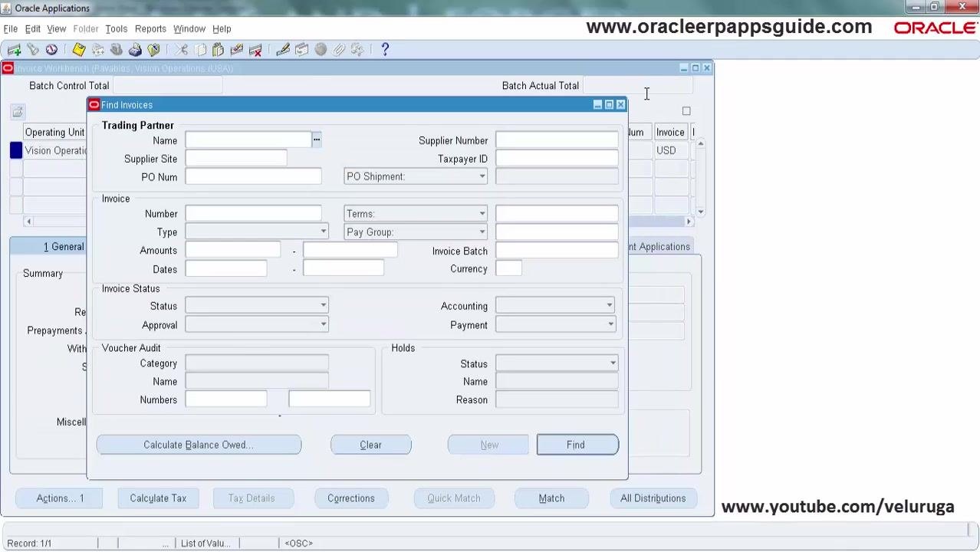Open the Accounting dropdown
This screenshot has width=980, height=552.
point(610,306)
